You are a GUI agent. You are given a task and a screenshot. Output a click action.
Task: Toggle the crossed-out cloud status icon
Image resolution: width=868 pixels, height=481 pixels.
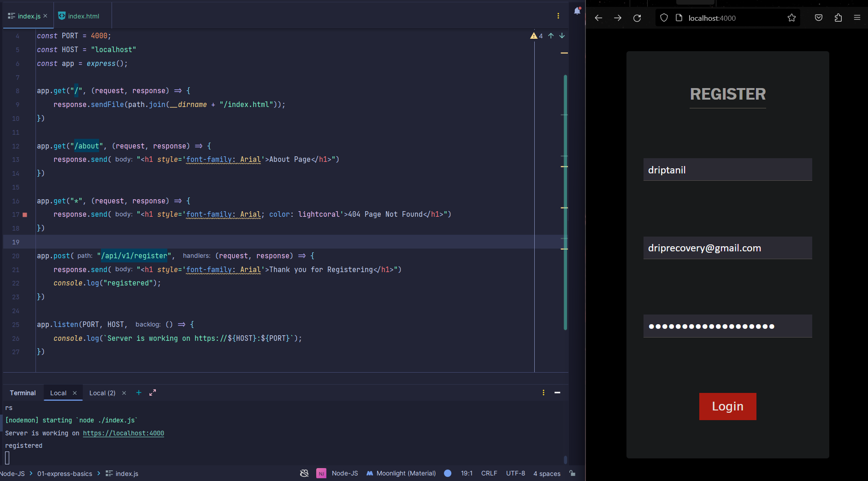304,474
